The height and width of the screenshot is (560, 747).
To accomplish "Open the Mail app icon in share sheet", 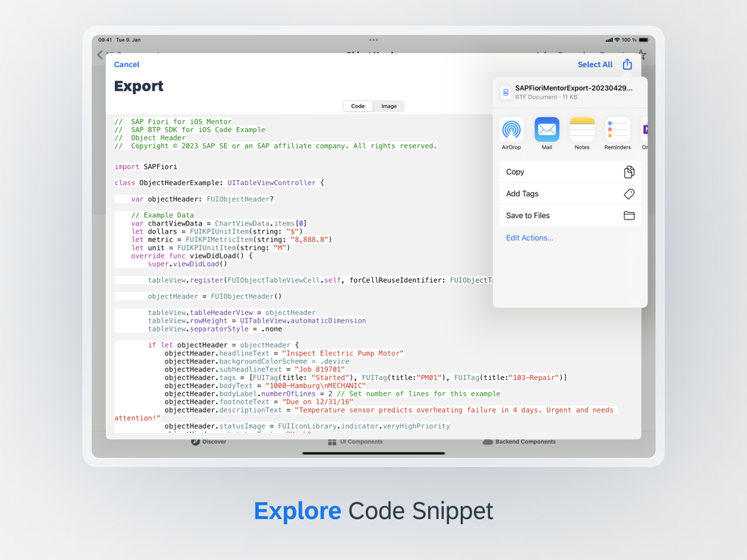I will (x=547, y=129).
